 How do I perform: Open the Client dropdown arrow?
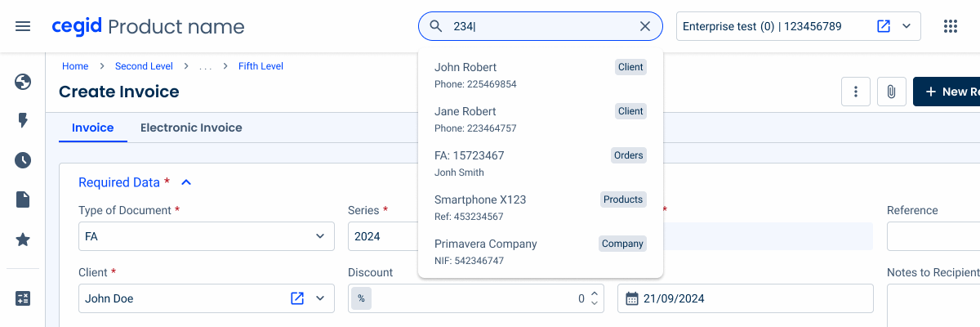tap(319, 298)
